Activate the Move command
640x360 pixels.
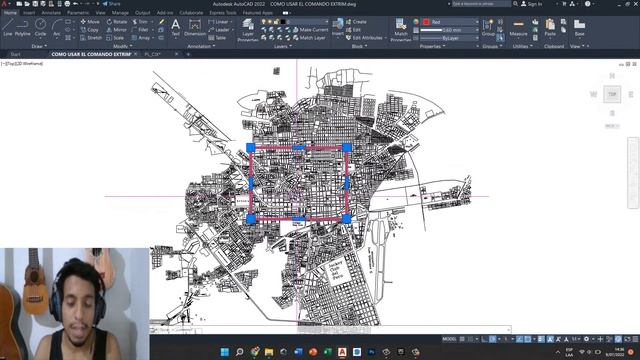point(90,22)
